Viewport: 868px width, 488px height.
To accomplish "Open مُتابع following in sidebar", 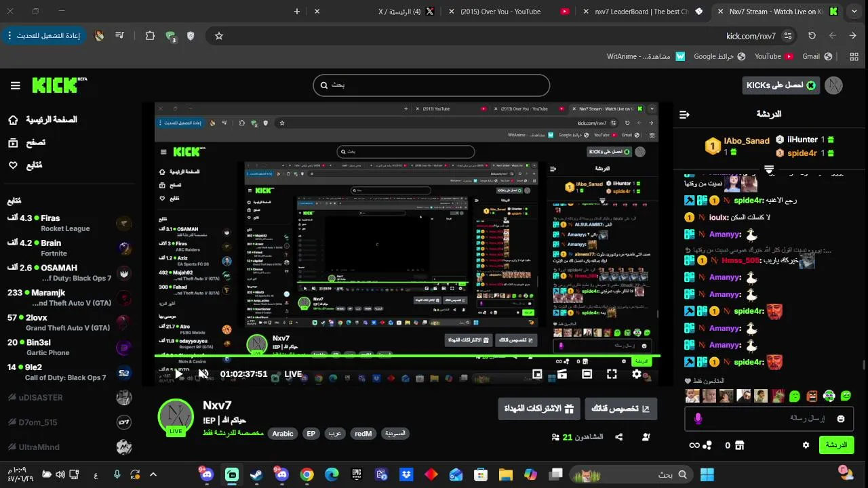I will point(24,165).
